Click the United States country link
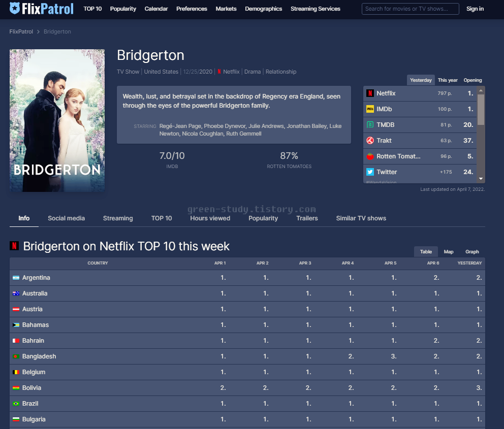Screen dimensions: 504x429 [x=161, y=72]
